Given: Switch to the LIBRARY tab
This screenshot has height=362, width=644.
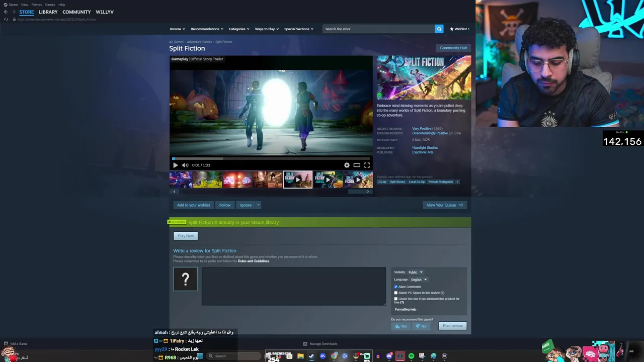Looking at the screenshot, I should tap(48, 12).
